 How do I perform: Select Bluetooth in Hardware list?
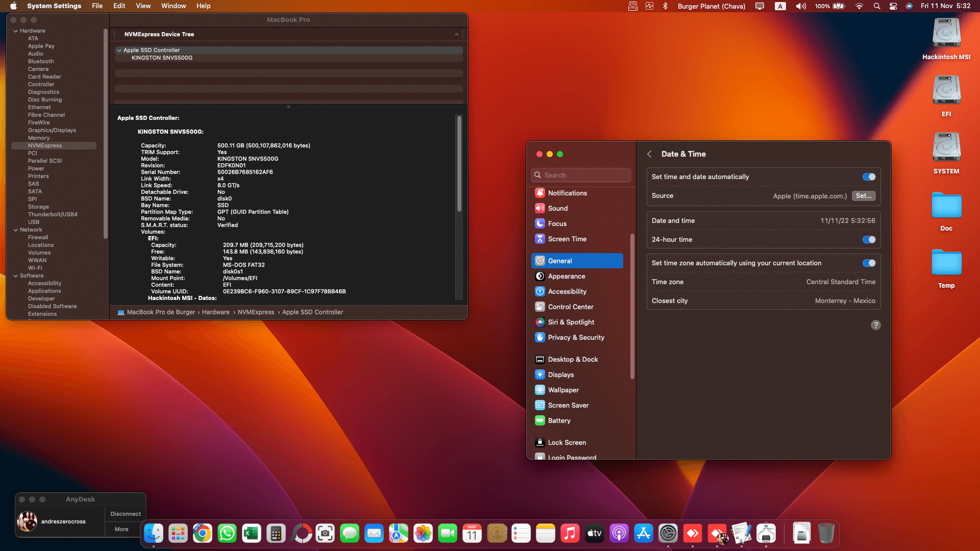tap(41, 61)
